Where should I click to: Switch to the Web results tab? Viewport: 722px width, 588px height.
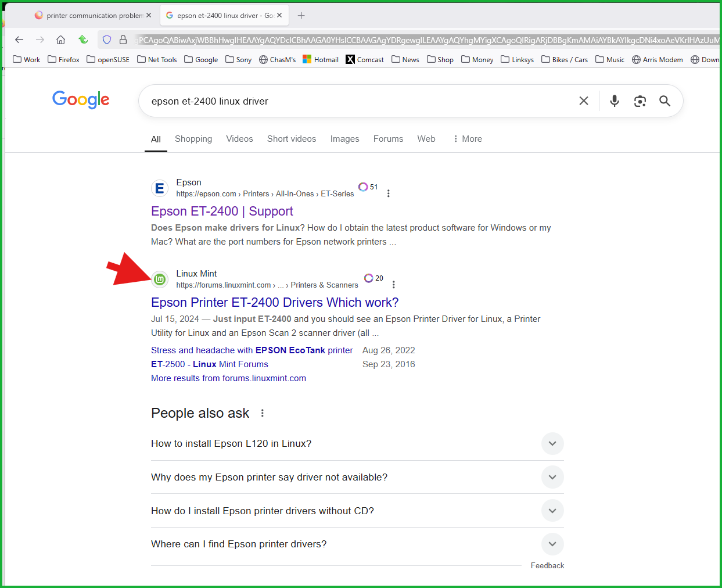tap(426, 139)
